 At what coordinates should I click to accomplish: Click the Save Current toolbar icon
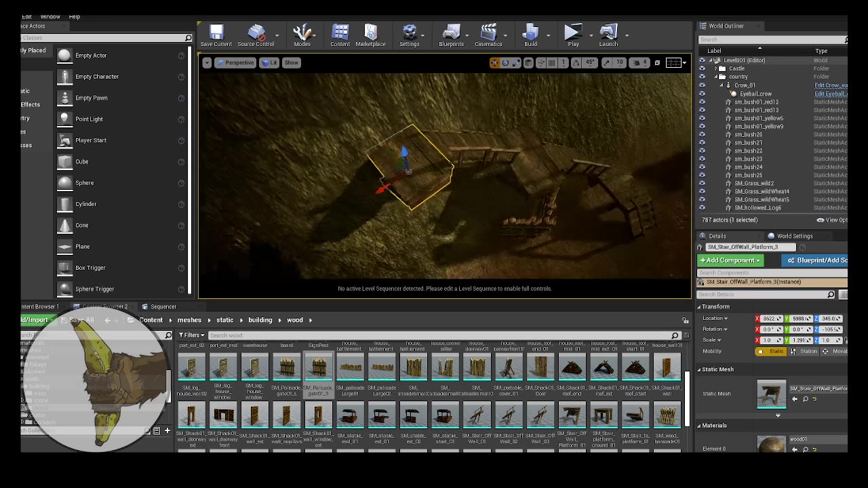tap(216, 35)
